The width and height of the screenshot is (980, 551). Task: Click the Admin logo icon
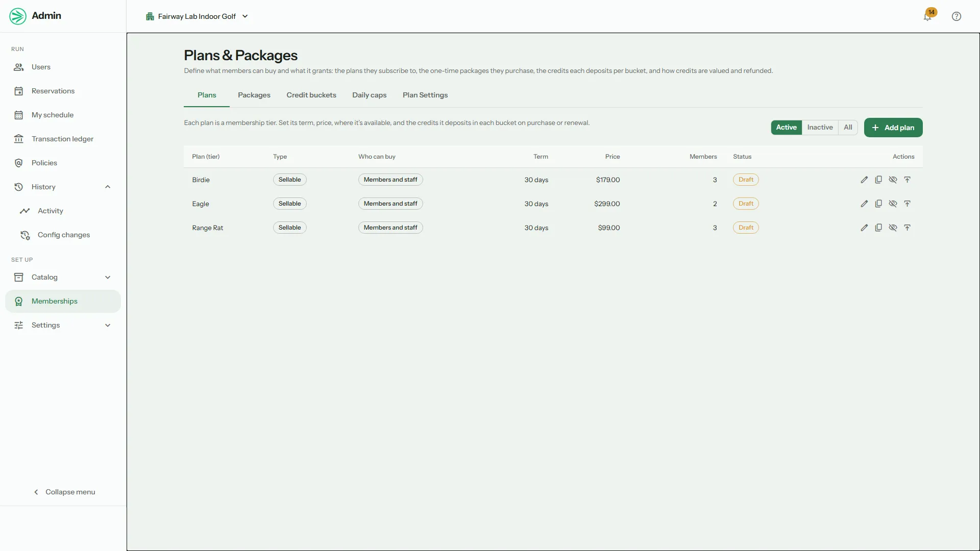pyautogui.click(x=18, y=16)
